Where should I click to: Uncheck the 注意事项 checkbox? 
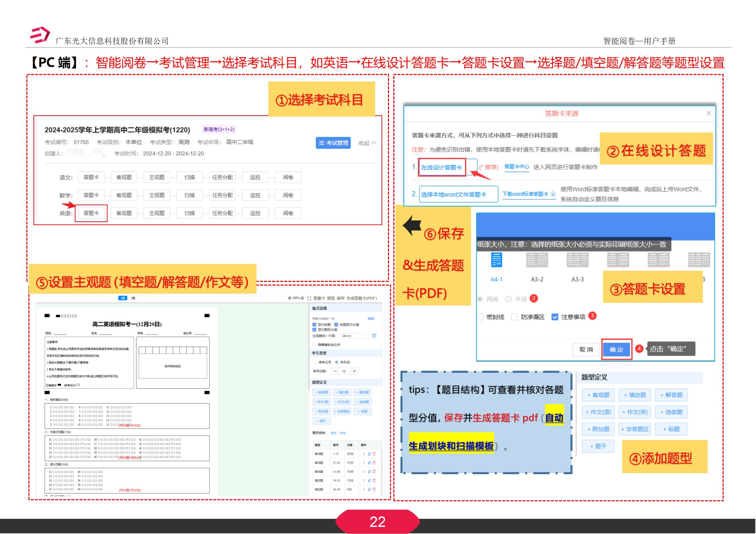555,317
